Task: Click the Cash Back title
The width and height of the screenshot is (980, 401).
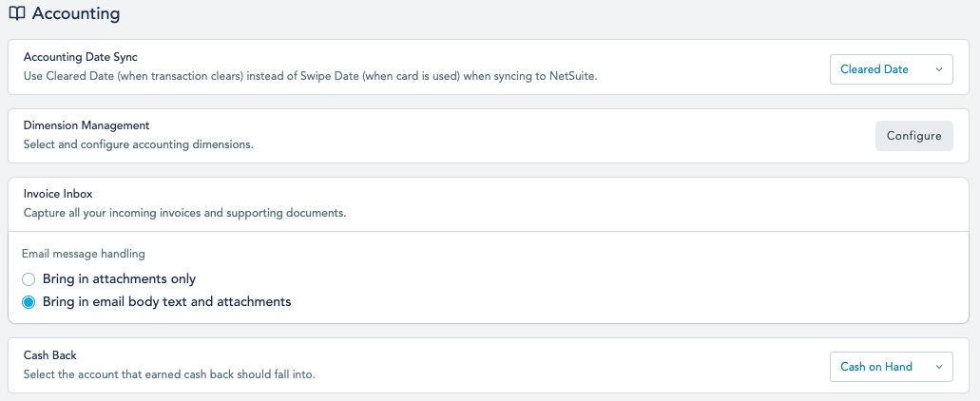Action: coord(50,354)
